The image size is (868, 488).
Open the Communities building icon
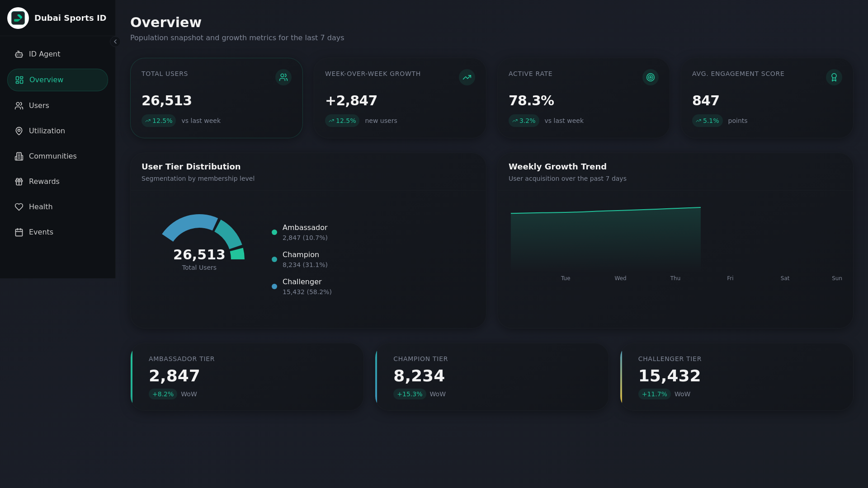point(19,156)
